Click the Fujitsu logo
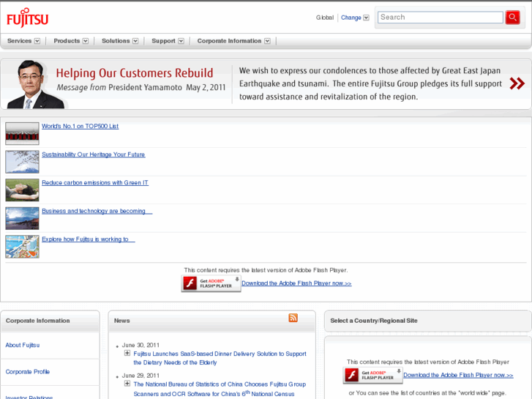 point(28,18)
